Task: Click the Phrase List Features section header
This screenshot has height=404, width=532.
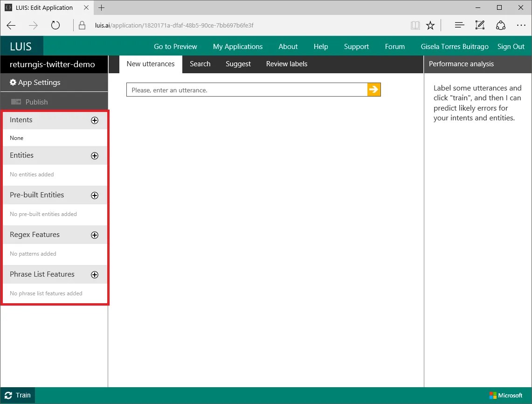Action: 55,274
